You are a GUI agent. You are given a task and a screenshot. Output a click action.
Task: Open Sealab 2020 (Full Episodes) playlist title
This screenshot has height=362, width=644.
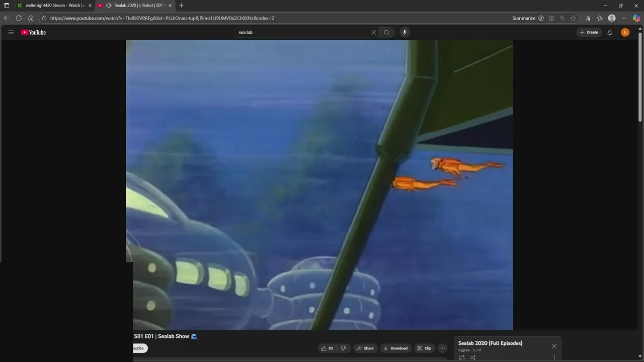[x=490, y=343]
